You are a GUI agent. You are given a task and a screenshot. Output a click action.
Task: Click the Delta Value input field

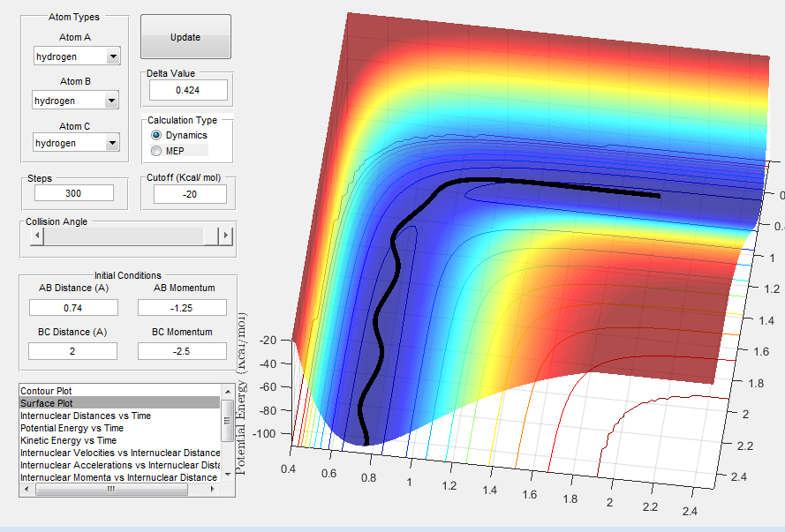tap(188, 90)
